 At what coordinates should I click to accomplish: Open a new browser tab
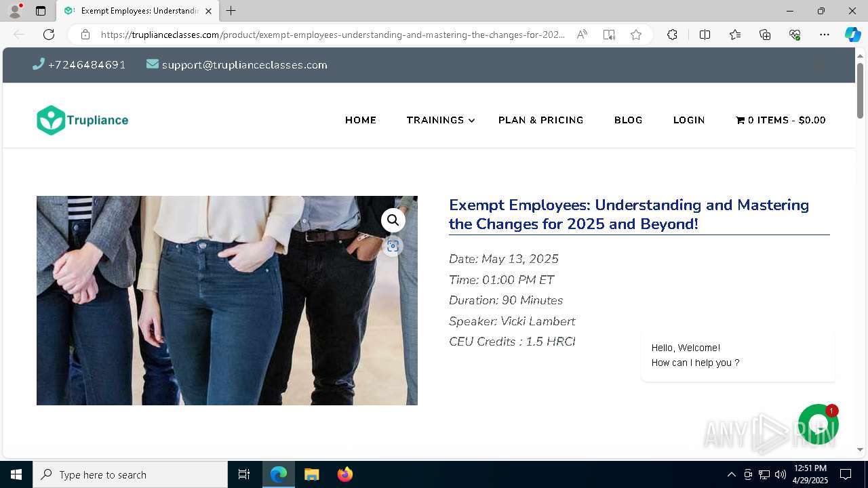coord(231,11)
